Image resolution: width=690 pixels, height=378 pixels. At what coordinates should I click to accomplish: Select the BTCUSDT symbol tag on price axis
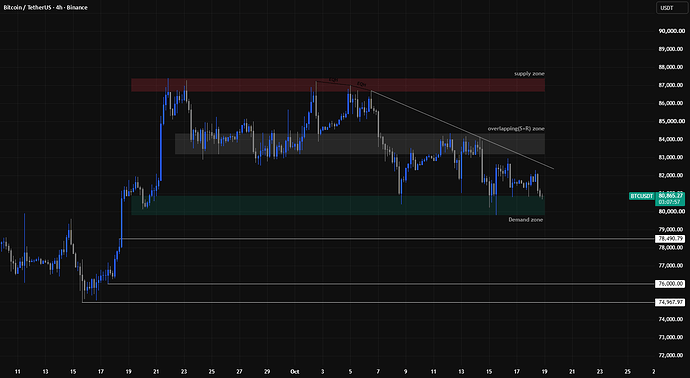point(641,196)
